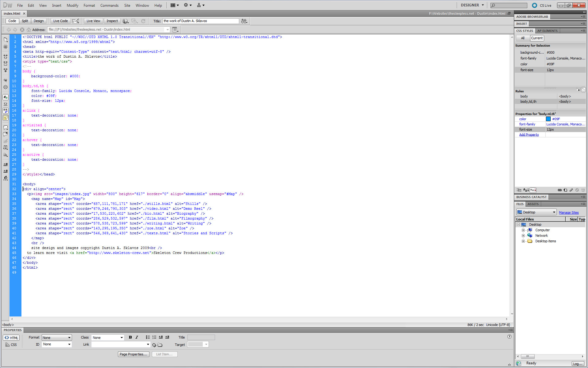Attach a style sheet using the link icon
Viewport: 588px width, 368px height.
click(560, 190)
